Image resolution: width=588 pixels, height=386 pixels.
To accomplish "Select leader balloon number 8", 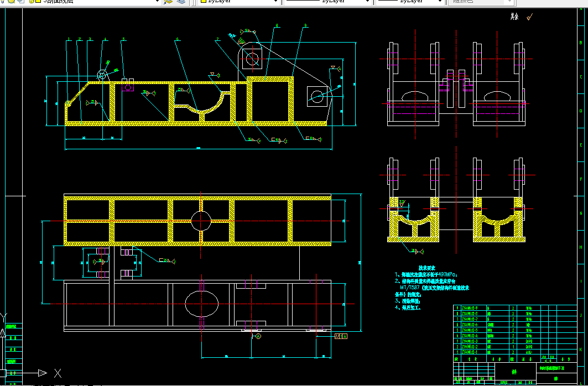I will tap(277, 26).
